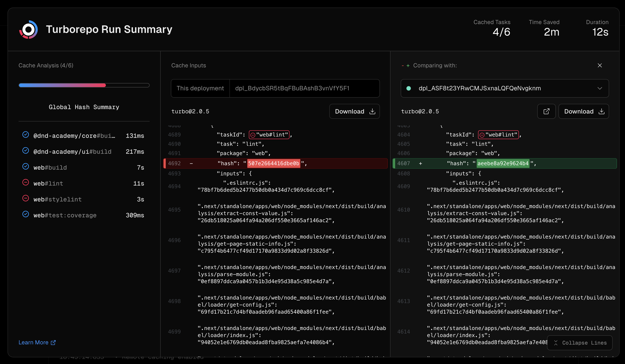Click the open-in-new-window icon beside the right Download button
Screen dimensions: 625x364
click(x=546, y=112)
